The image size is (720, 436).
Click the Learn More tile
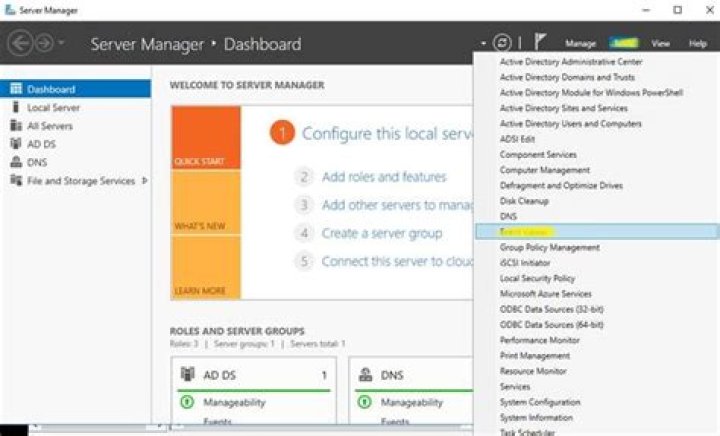point(206,267)
